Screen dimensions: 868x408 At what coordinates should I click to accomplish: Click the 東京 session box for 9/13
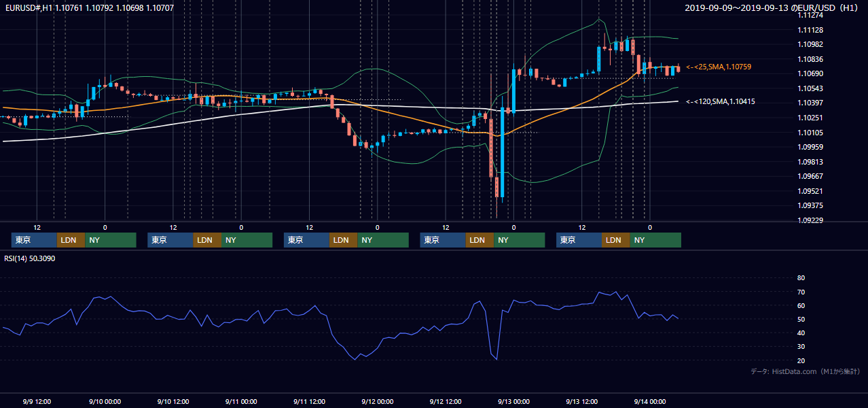point(579,240)
